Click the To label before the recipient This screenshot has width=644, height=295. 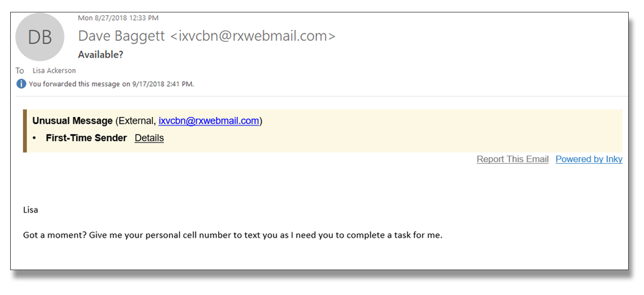[20, 71]
